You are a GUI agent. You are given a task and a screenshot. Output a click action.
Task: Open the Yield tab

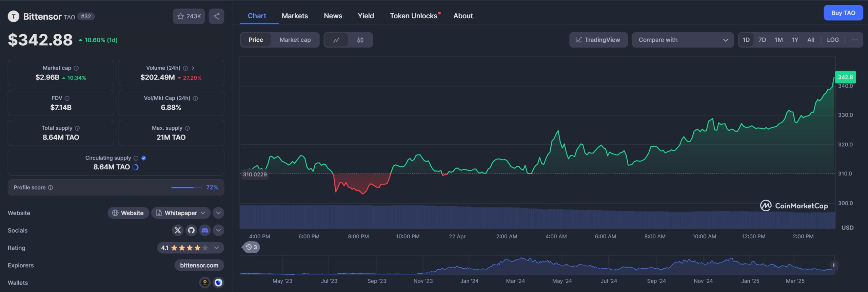pos(366,16)
